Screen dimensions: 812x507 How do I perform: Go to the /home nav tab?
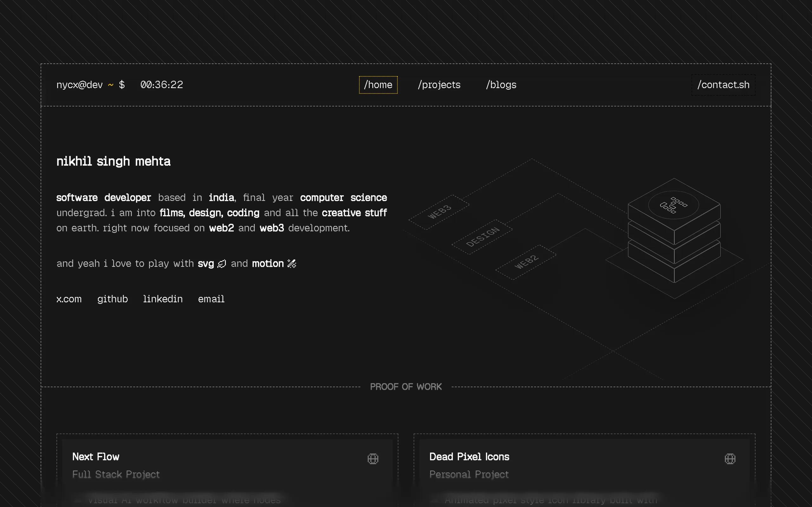(x=378, y=85)
